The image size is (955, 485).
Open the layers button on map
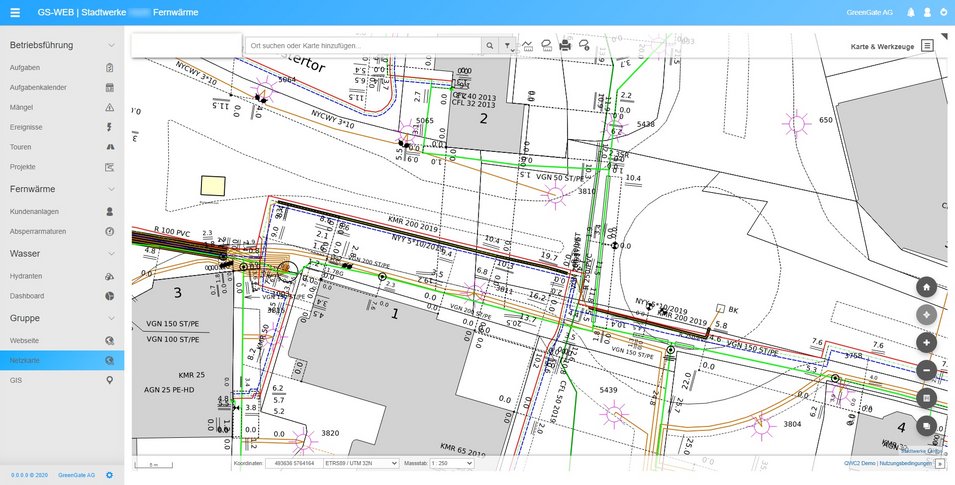pyautogui.click(x=926, y=426)
